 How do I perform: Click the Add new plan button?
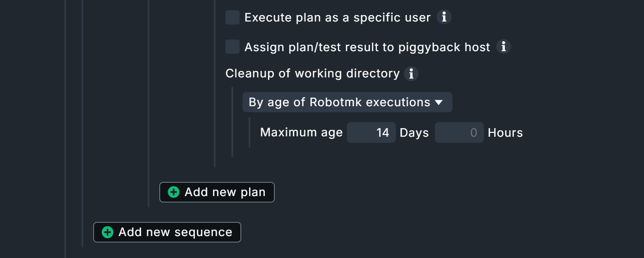217,192
